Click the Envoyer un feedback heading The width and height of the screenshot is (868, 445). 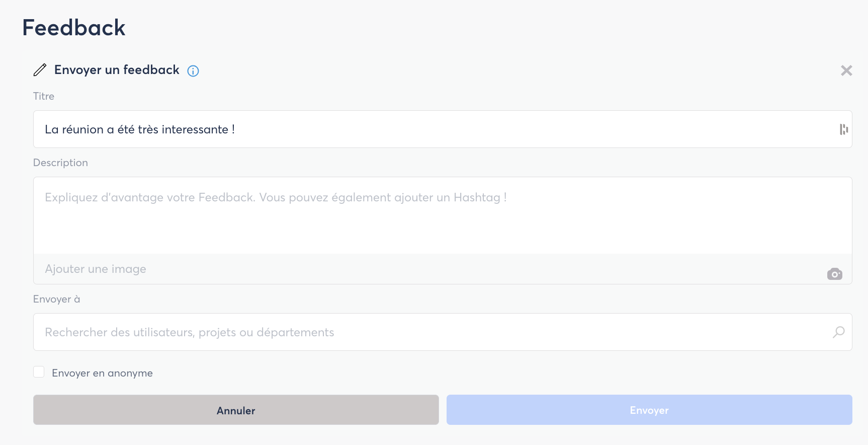click(x=117, y=70)
